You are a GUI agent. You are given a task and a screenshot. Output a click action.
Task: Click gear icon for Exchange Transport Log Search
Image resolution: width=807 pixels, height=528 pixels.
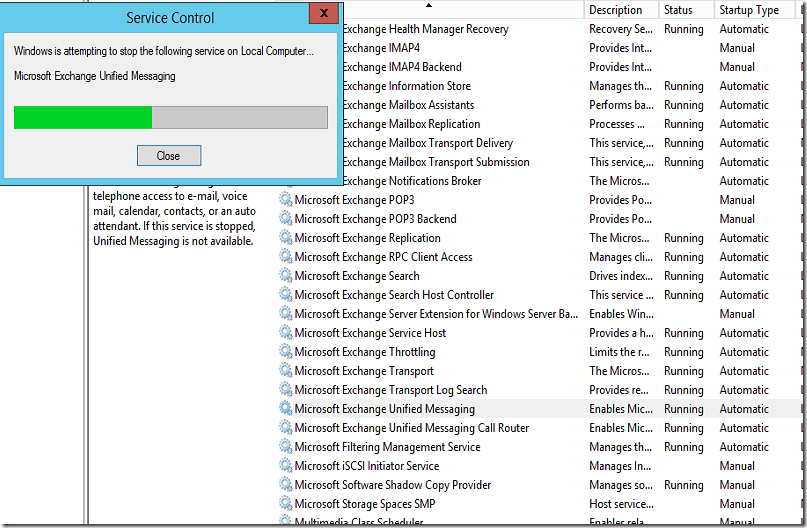coord(286,390)
